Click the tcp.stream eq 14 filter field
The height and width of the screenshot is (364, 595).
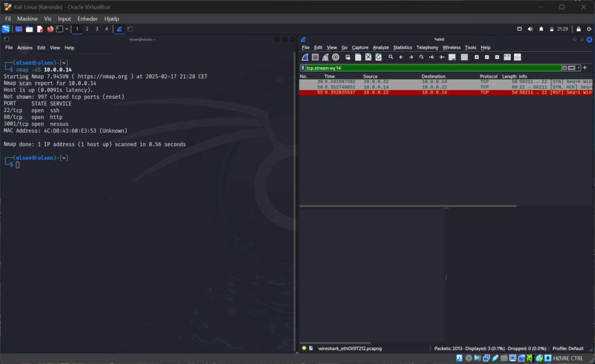click(x=430, y=68)
